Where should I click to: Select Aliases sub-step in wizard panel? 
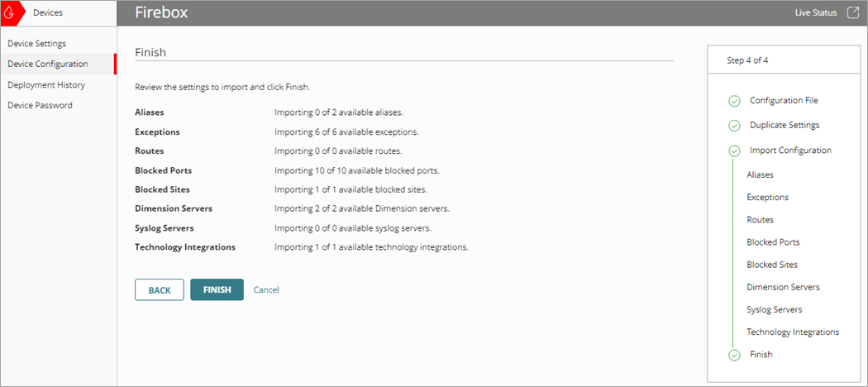[760, 174]
